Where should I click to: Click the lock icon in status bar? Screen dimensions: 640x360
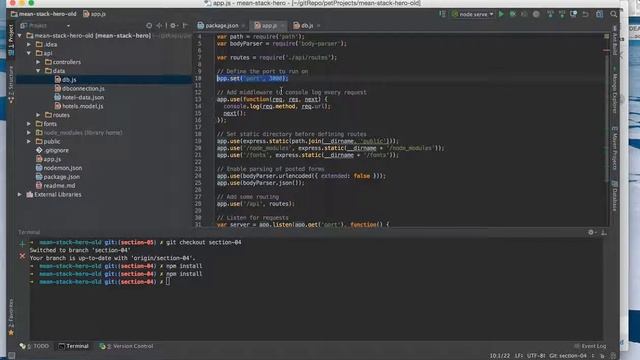click(602, 356)
